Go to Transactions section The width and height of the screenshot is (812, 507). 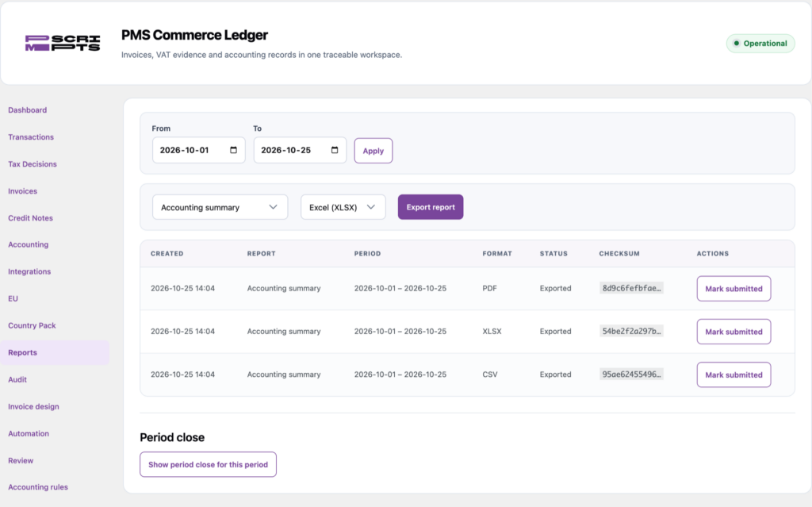(x=31, y=136)
